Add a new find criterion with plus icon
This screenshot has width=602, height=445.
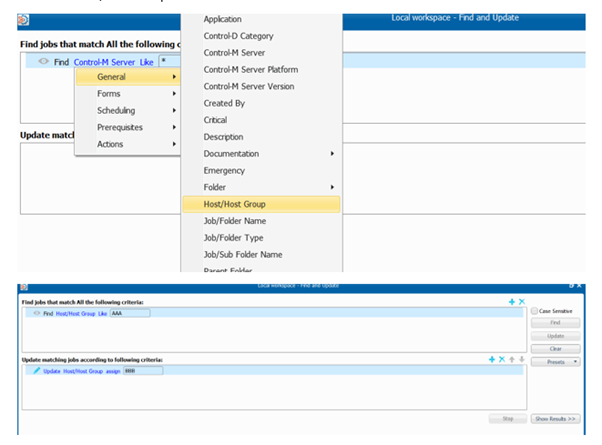pos(512,302)
